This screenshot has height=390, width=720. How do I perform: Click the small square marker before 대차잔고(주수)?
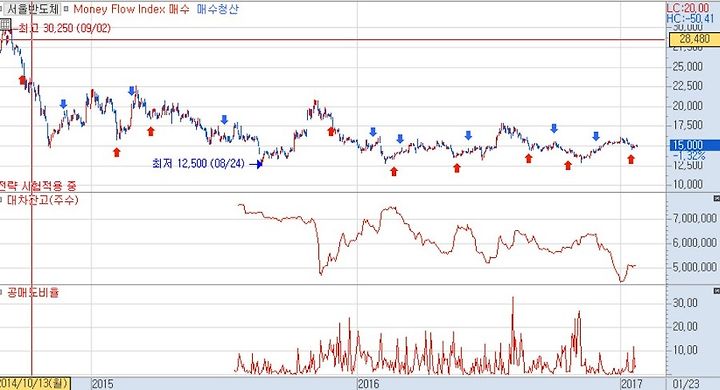[x=1, y=201]
